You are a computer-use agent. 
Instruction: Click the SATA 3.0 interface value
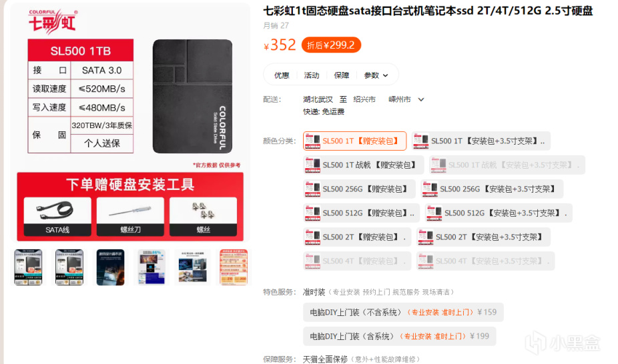point(101,71)
